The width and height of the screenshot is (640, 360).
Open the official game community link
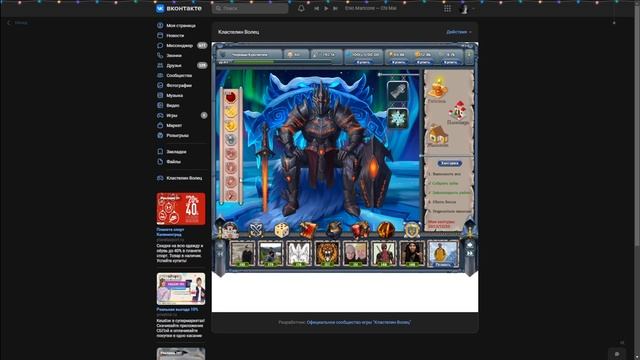359,322
